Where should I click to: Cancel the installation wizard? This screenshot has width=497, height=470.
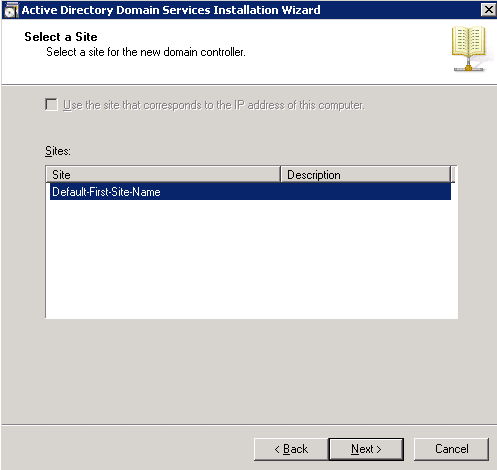click(x=451, y=449)
